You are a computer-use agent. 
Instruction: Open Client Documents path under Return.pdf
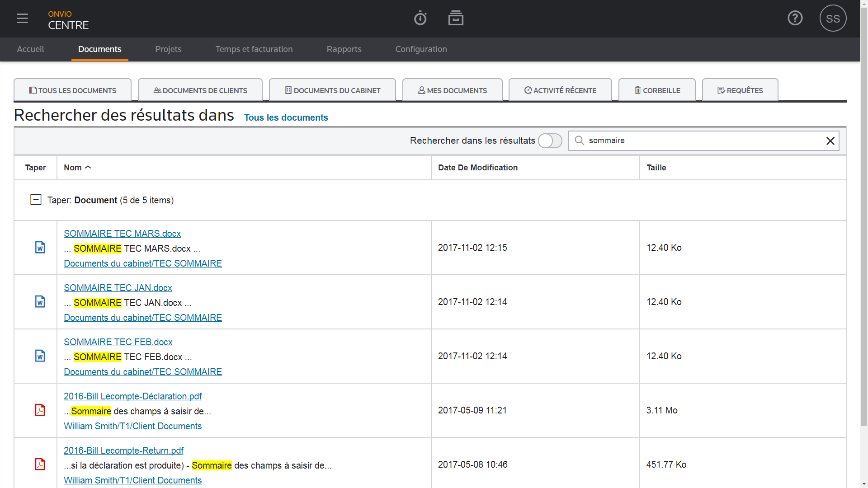(132, 480)
